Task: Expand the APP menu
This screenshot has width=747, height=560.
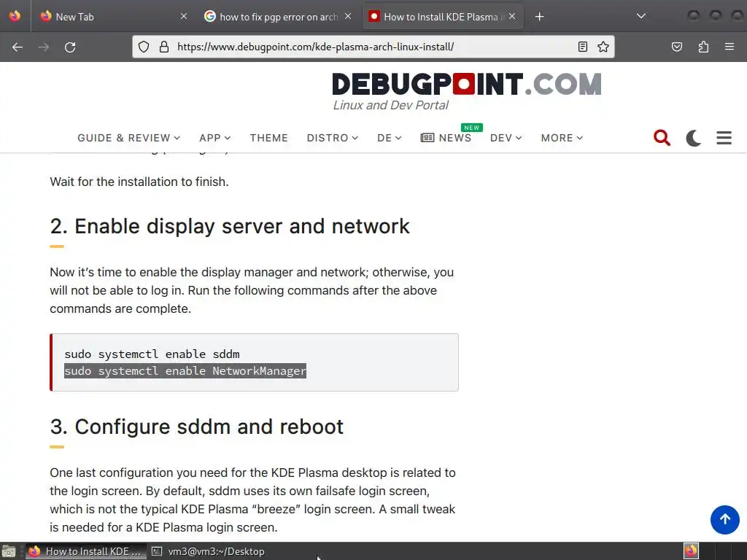Action: point(215,138)
